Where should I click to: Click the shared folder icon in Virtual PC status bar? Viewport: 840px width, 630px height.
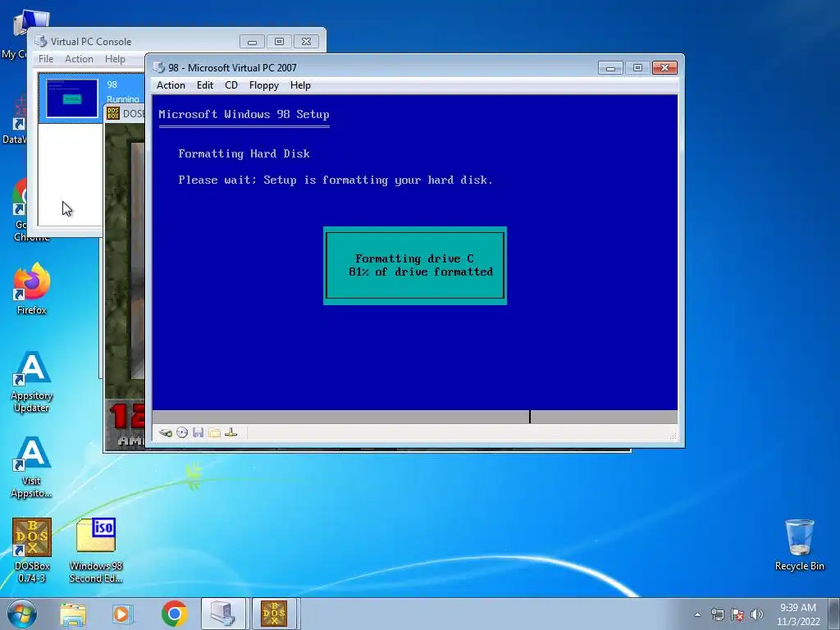(215, 433)
